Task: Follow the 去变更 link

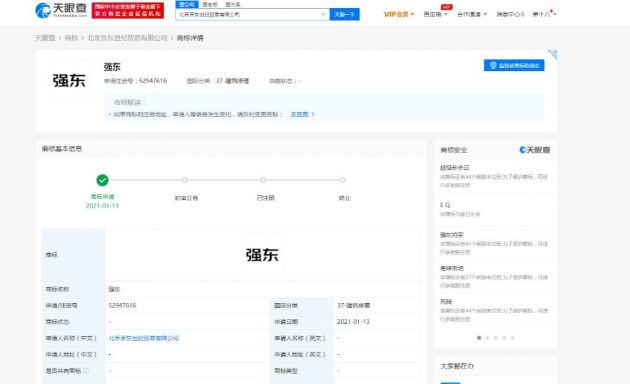Action: pyautogui.click(x=303, y=114)
